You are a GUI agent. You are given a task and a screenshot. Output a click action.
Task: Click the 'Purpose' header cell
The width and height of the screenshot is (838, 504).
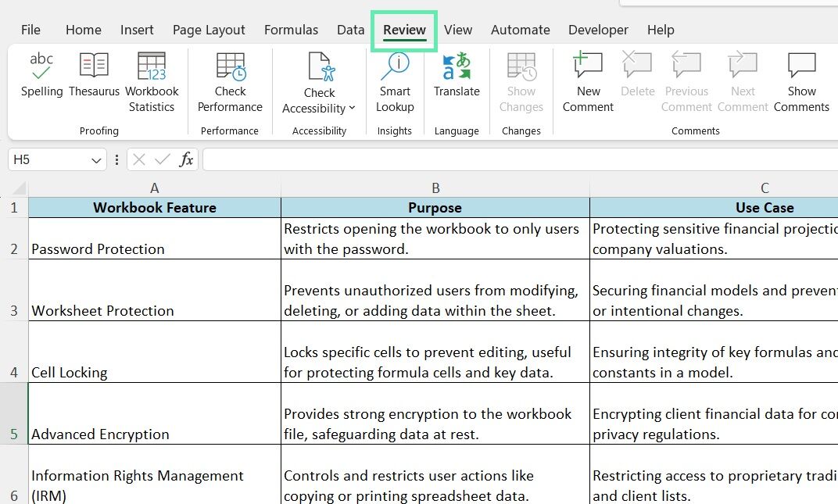click(435, 207)
